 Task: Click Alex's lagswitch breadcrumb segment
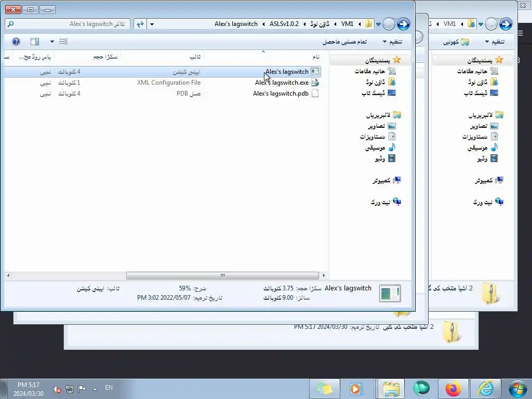point(236,24)
